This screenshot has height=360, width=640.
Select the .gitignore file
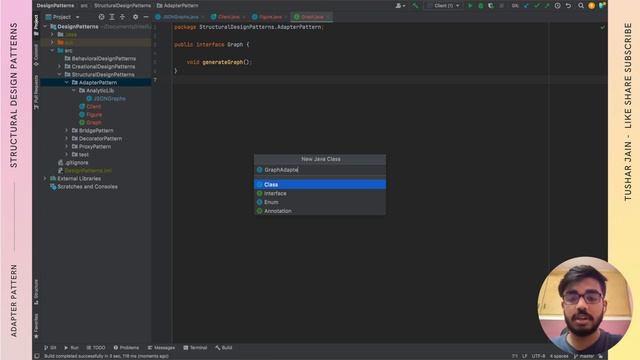click(x=76, y=163)
